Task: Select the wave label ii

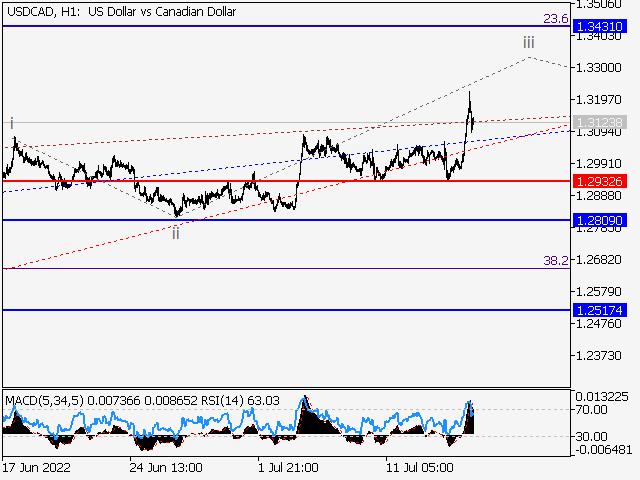Action: pos(176,233)
